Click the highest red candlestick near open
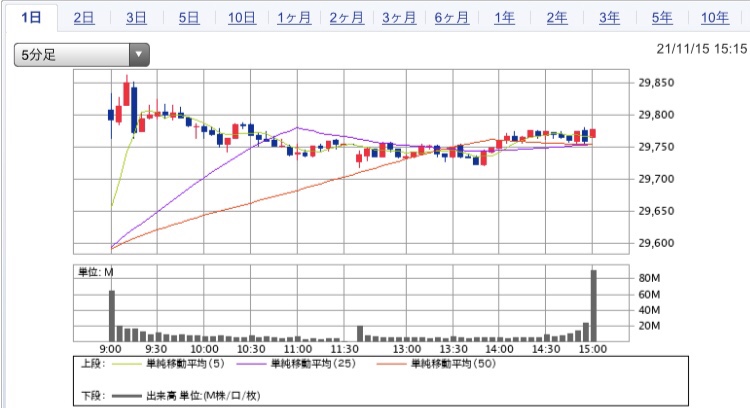The image size is (750, 408). click(126, 91)
